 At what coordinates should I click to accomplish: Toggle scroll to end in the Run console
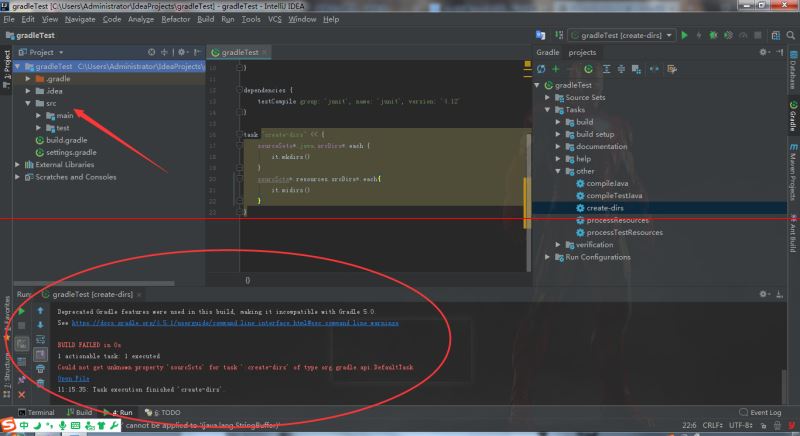40,354
